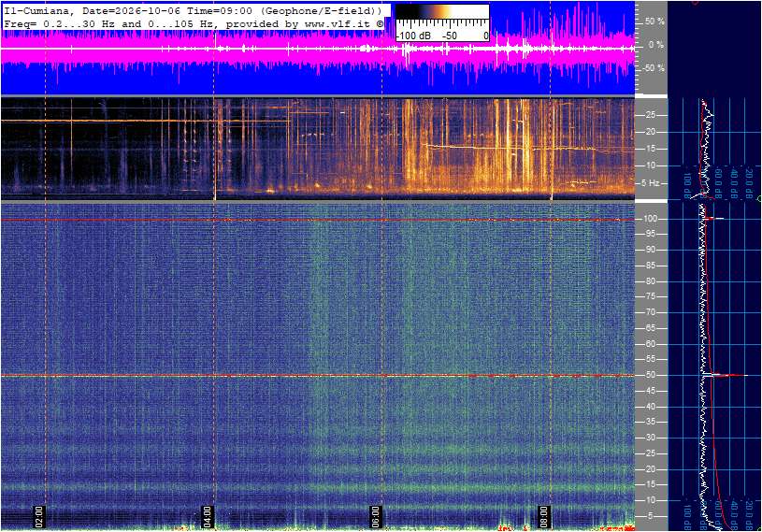The image size is (762, 532).
Task: Click the 70 Hz frequency scale label
Action: pos(651,312)
